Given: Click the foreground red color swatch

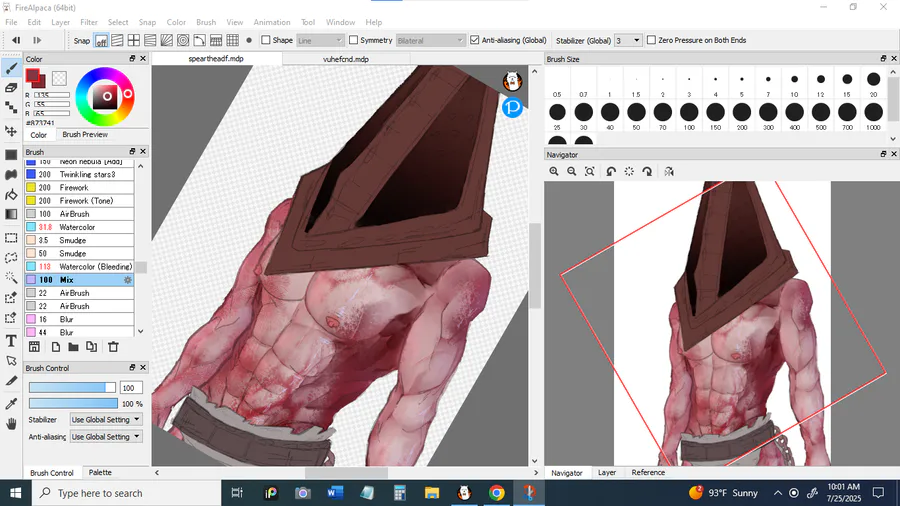Looking at the screenshot, I should [33, 76].
